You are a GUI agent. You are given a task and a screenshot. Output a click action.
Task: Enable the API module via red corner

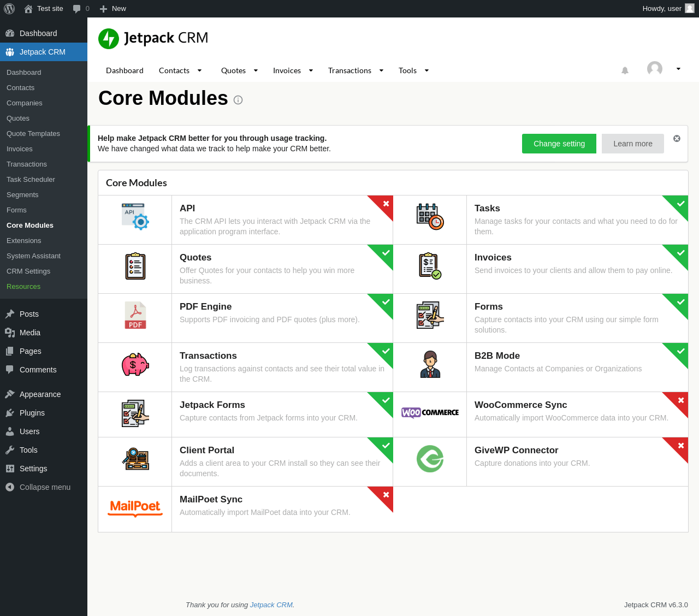pos(384,204)
